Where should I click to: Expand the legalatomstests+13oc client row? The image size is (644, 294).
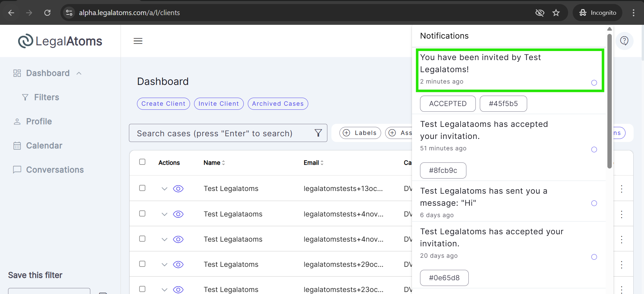pyautogui.click(x=164, y=189)
